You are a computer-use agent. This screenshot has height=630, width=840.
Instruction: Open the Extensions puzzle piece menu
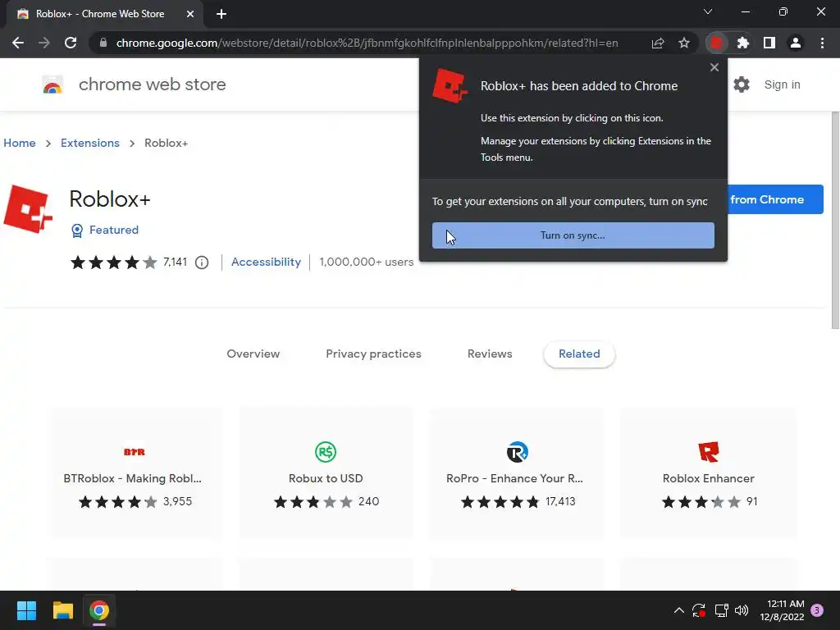[x=743, y=43]
